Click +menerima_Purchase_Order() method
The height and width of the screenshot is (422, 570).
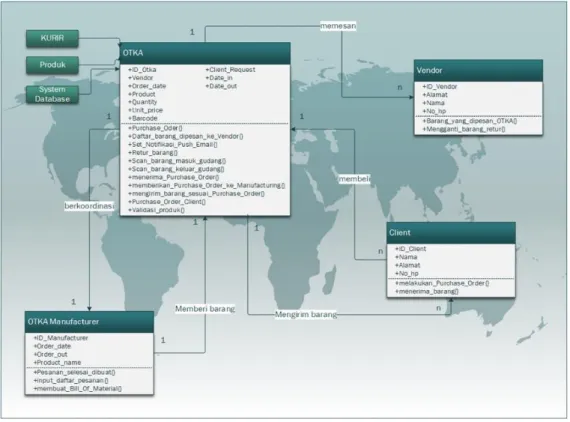pos(173,177)
